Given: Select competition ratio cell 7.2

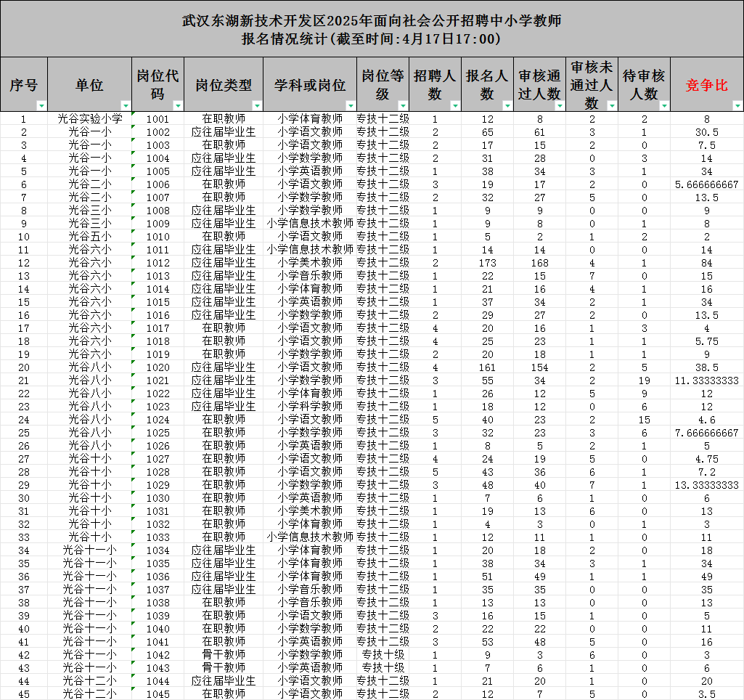Looking at the screenshot, I should coord(707,472).
